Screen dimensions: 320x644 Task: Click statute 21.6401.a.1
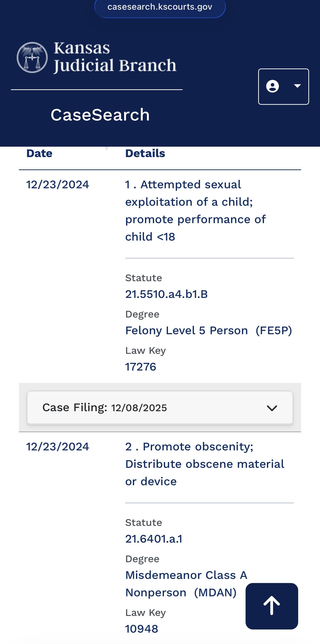153,539
